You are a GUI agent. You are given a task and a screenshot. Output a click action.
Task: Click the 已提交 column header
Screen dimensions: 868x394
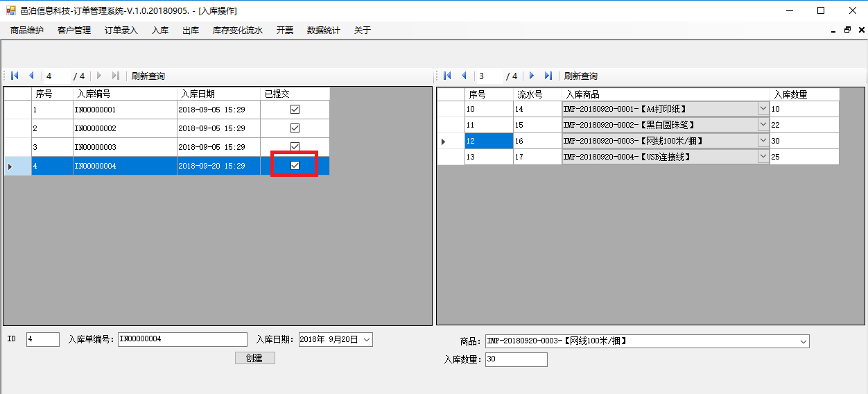(295, 94)
